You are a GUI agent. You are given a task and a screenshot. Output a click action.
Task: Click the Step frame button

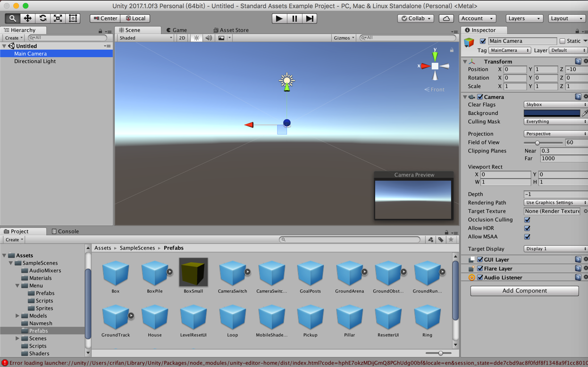310,18
